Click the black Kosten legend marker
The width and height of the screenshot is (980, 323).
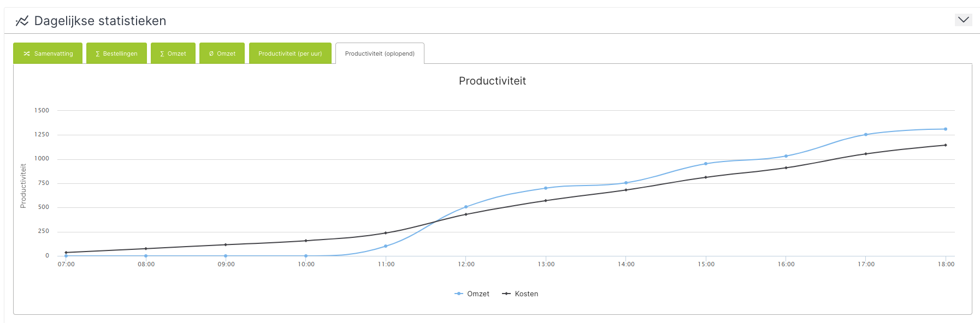point(506,294)
